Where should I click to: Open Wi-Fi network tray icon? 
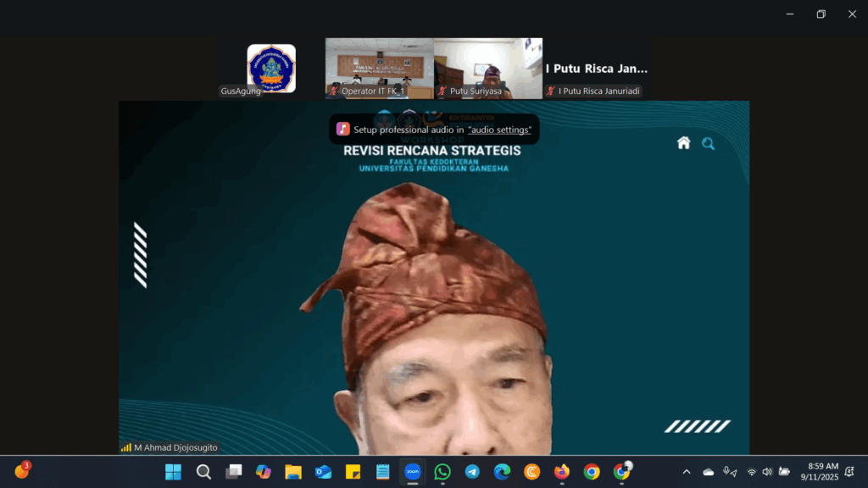(751, 472)
